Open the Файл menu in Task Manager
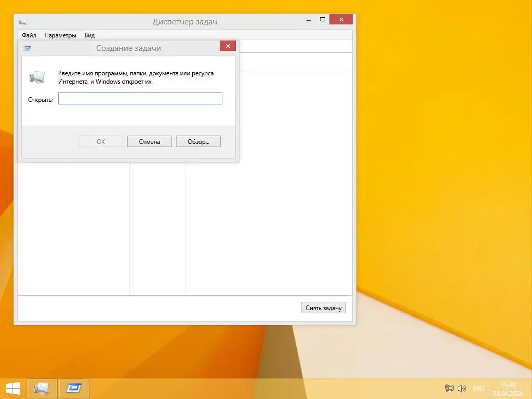The width and height of the screenshot is (532, 399). click(29, 35)
